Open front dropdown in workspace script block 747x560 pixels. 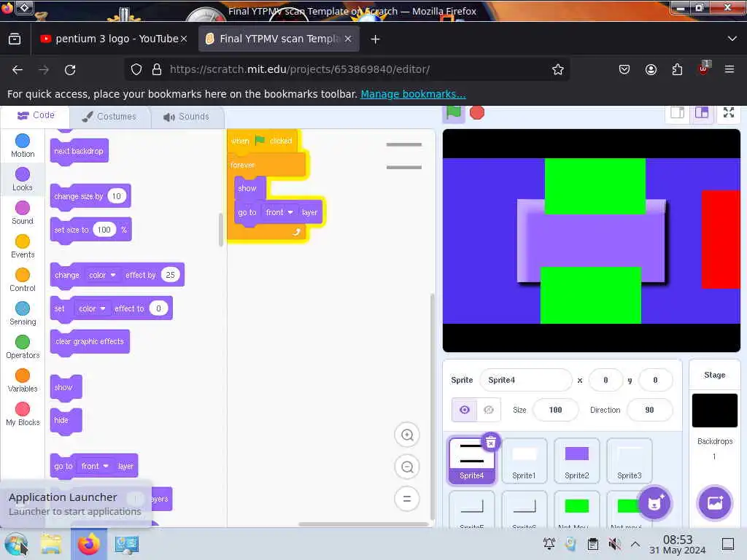279,212
